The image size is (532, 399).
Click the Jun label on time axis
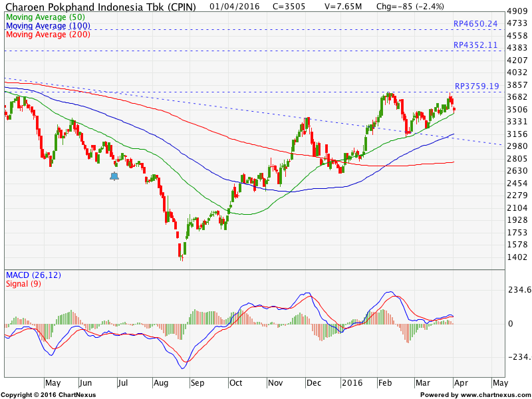click(85, 383)
